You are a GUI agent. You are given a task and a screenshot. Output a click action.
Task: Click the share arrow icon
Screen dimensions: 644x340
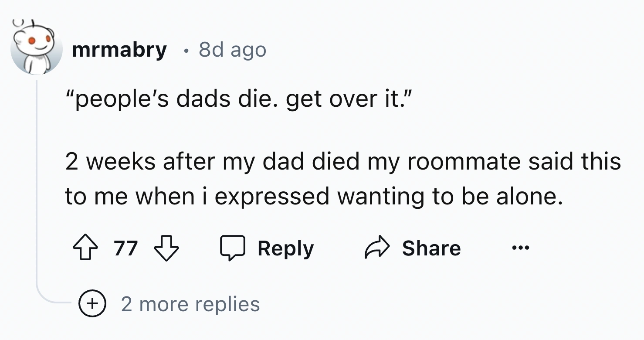(x=376, y=248)
